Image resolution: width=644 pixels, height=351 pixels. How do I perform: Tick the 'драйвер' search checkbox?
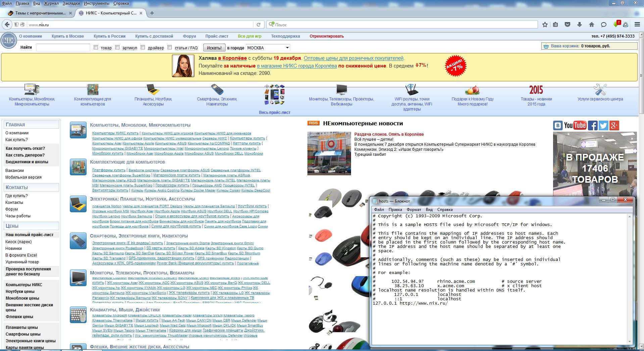(143, 47)
